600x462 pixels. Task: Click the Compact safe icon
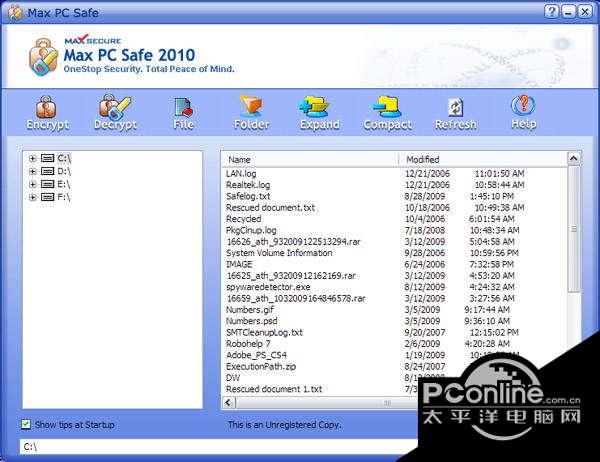[388, 113]
